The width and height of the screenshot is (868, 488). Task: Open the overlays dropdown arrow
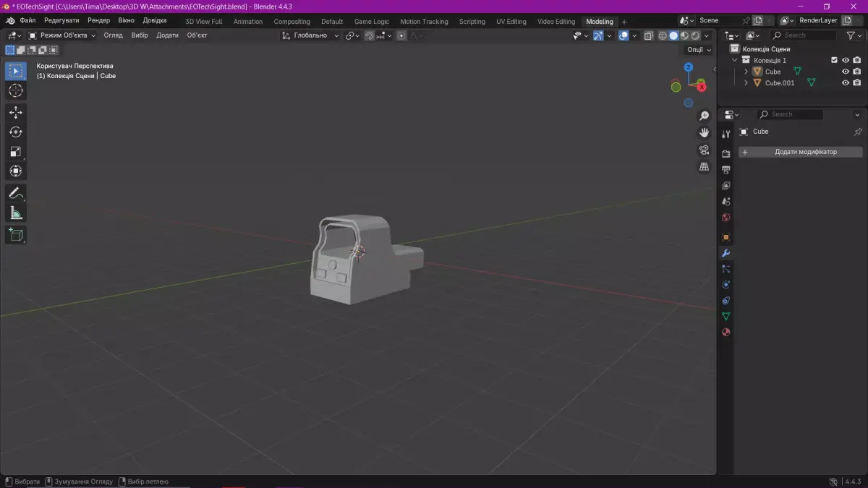click(x=634, y=35)
